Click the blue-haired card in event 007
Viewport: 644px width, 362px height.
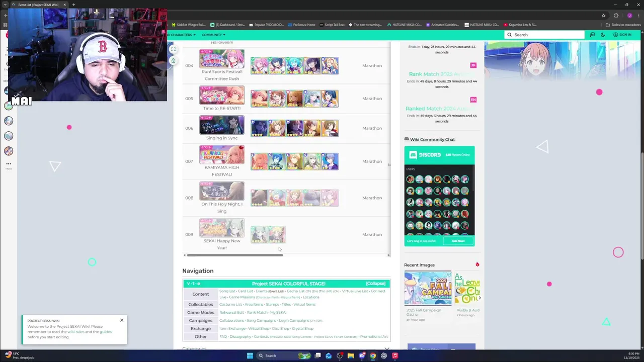[277, 161]
